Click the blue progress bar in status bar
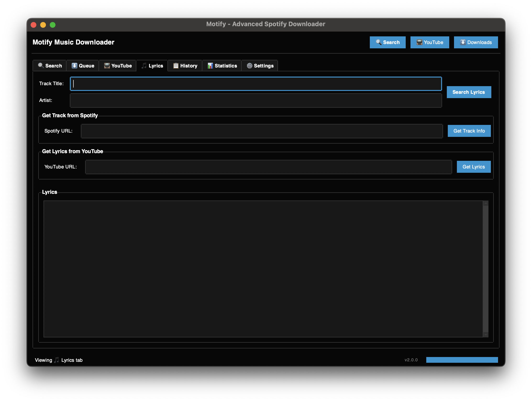532x402 pixels. 462,360
